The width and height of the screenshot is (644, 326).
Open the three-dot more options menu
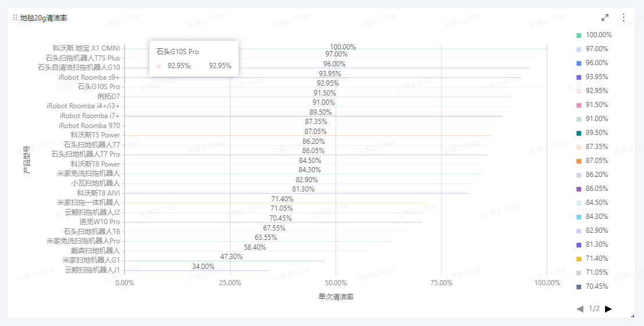click(x=624, y=17)
